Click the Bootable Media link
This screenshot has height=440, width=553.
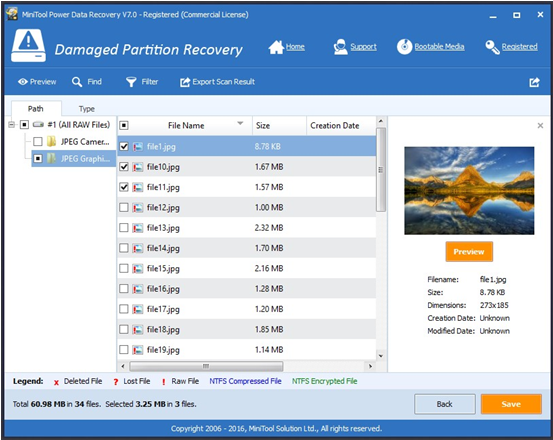click(x=439, y=47)
